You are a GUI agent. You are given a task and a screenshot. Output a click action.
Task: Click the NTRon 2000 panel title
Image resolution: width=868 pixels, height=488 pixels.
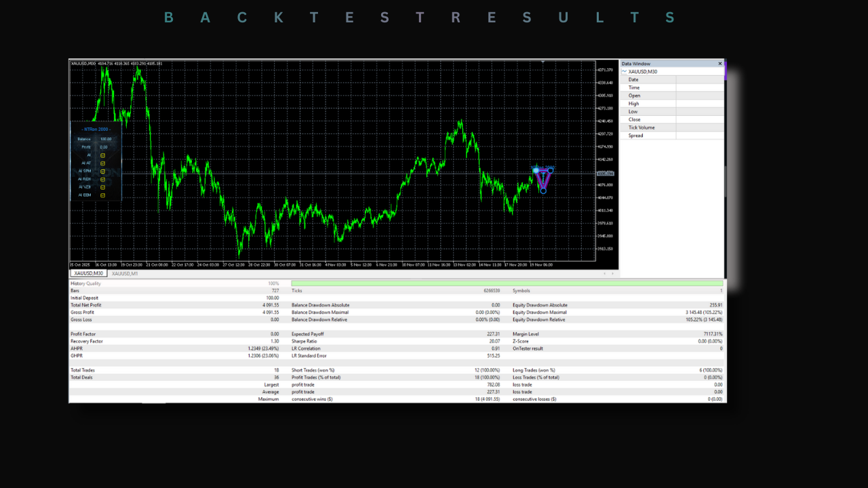[96, 129]
